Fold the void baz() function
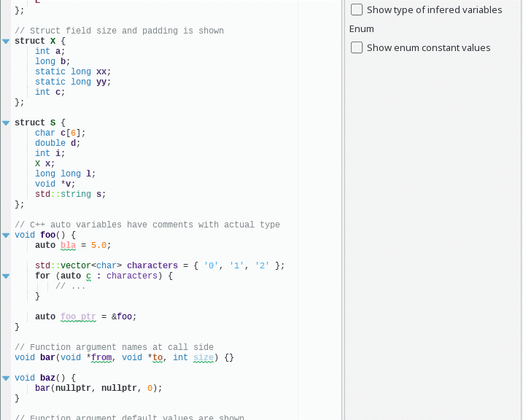Screen dimensions: 523x420 point(6,378)
